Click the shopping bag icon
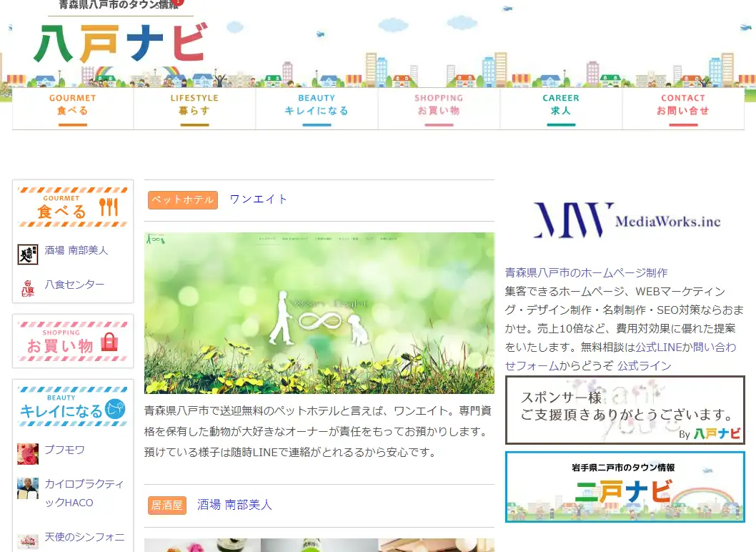756x552 pixels. pyautogui.click(x=109, y=342)
